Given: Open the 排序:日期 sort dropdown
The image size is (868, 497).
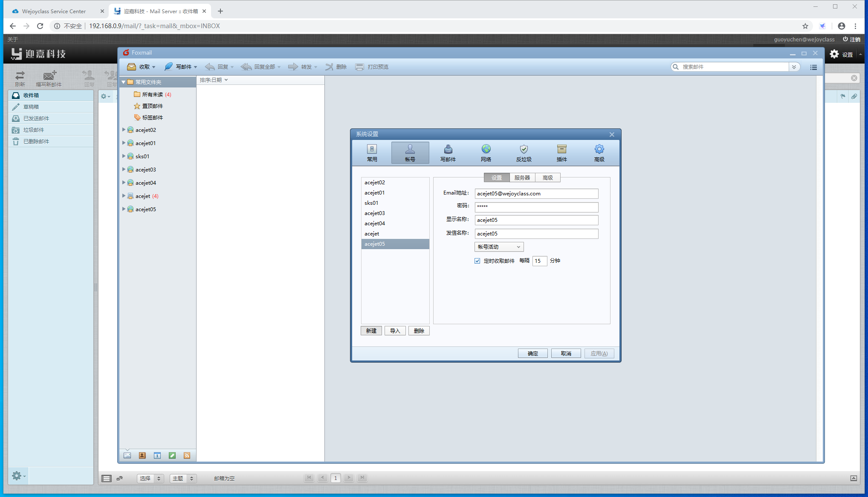Looking at the screenshot, I should click(214, 80).
